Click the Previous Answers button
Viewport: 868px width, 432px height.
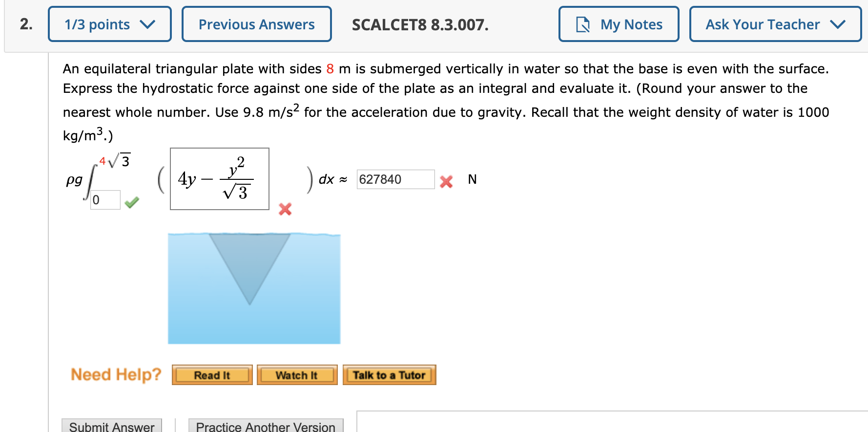(x=256, y=24)
